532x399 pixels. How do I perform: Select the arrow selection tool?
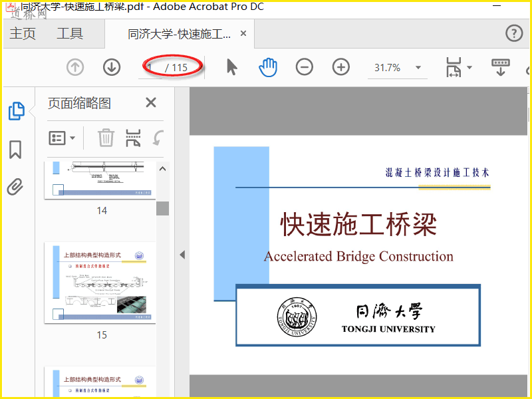click(232, 67)
